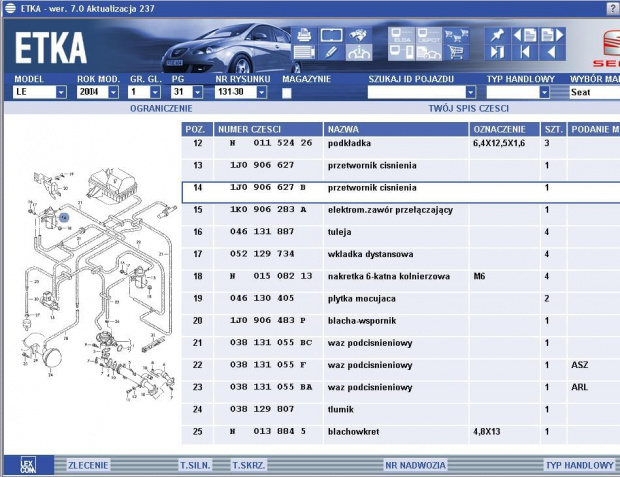The height and width of the screenshot is (477, 620).
Task: Click the NAZWA column header
Action: 396,129
